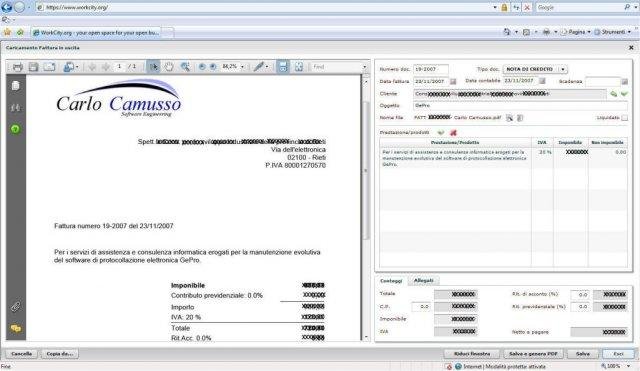Open the calendar for Data contabile
The height and width of the screenshot is (371, 640).
[x=542, y=81]
